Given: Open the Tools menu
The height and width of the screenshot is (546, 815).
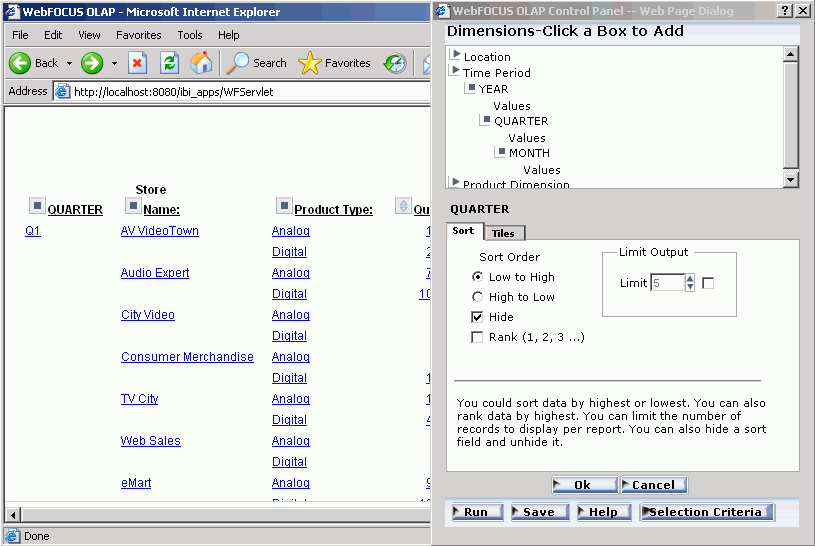Looking at the screenshot, I should (190, 35).
